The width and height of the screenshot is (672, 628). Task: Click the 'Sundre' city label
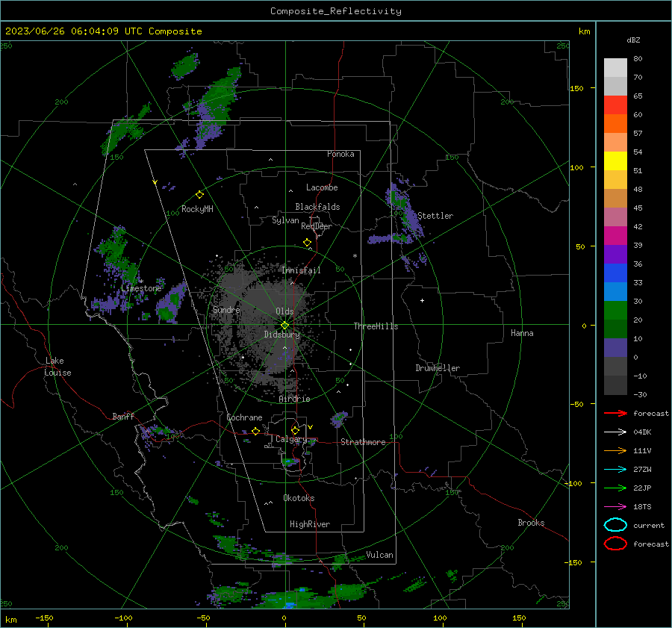pos(226,309)
